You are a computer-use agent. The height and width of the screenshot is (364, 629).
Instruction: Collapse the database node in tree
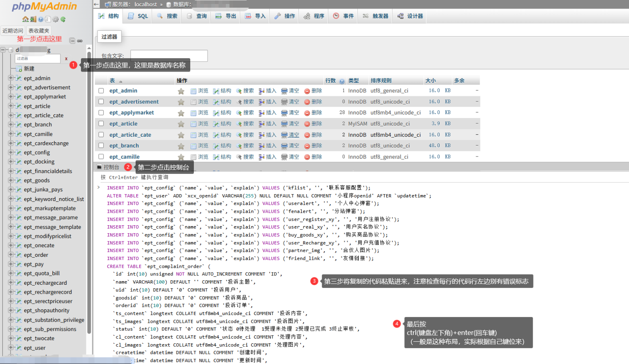[3, 50]
